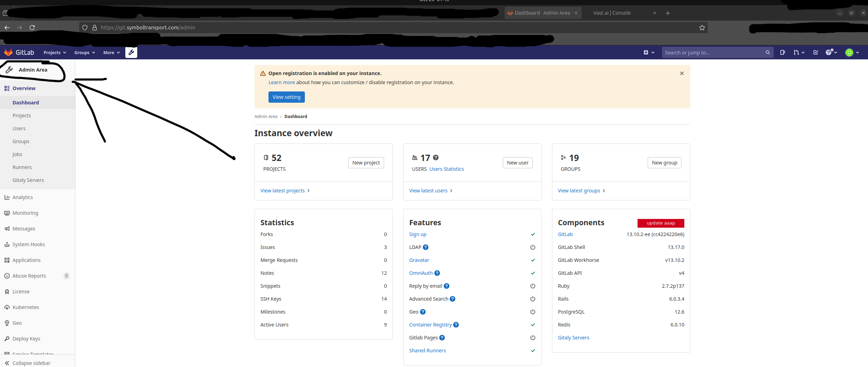Image resolution: width=868 pixels, height=367 pixels.
Task: Click the help icon beside Container Registry
Action: tap(456, 325)
